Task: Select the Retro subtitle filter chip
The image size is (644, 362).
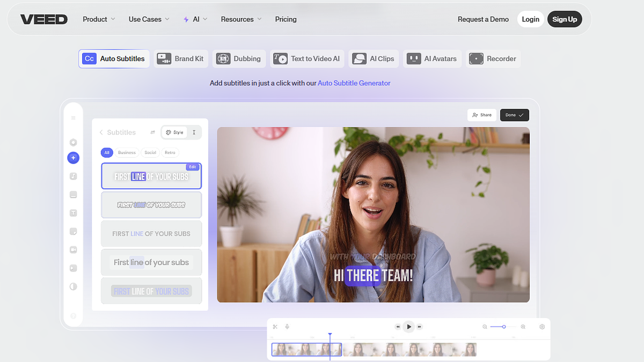Action: [170, 152]
